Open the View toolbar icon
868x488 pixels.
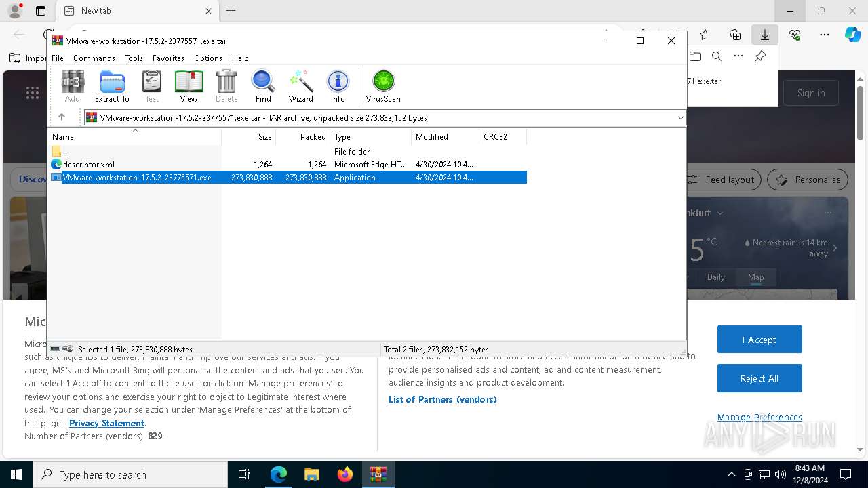tap(189, 86)
